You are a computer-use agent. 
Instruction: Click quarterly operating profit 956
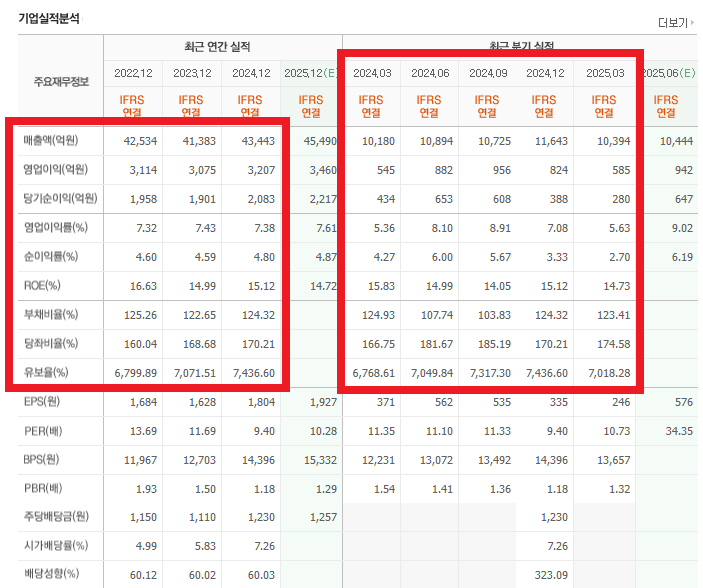502,170
